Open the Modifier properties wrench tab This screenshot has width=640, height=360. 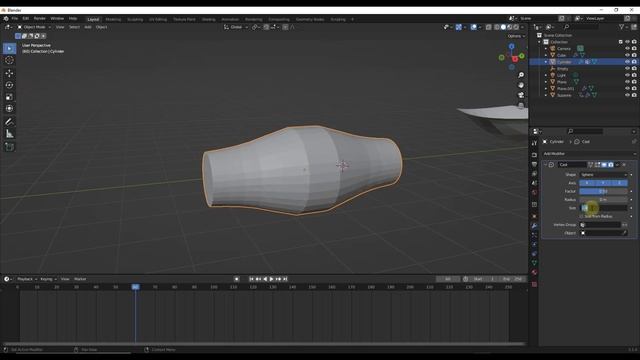[534, 226]
